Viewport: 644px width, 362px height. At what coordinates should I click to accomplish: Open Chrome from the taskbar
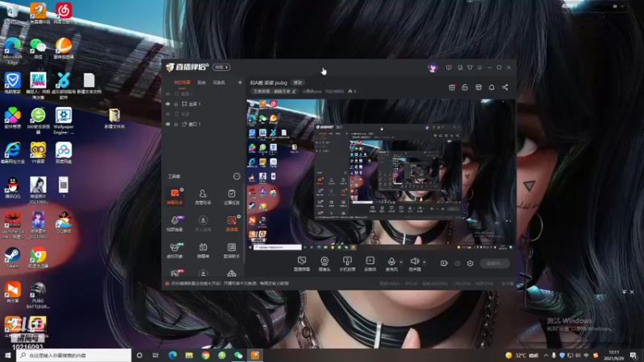click(x=206, y=356)
